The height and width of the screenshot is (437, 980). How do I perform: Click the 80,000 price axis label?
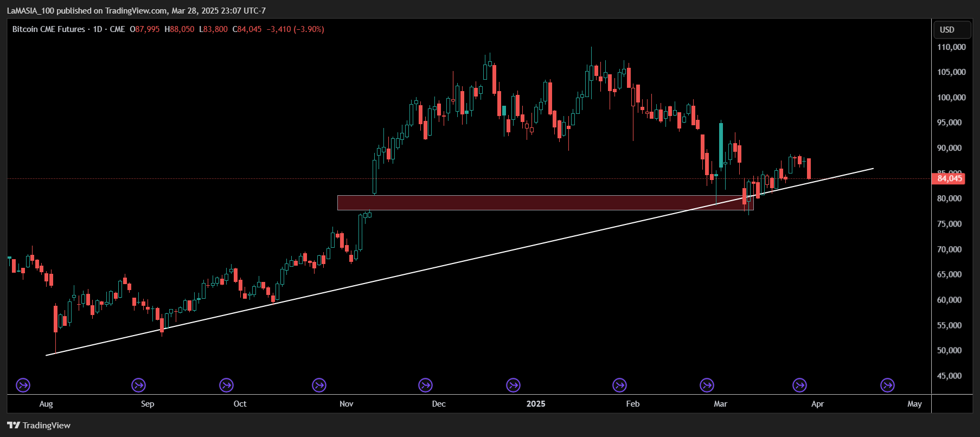click(x=949, y=198)
